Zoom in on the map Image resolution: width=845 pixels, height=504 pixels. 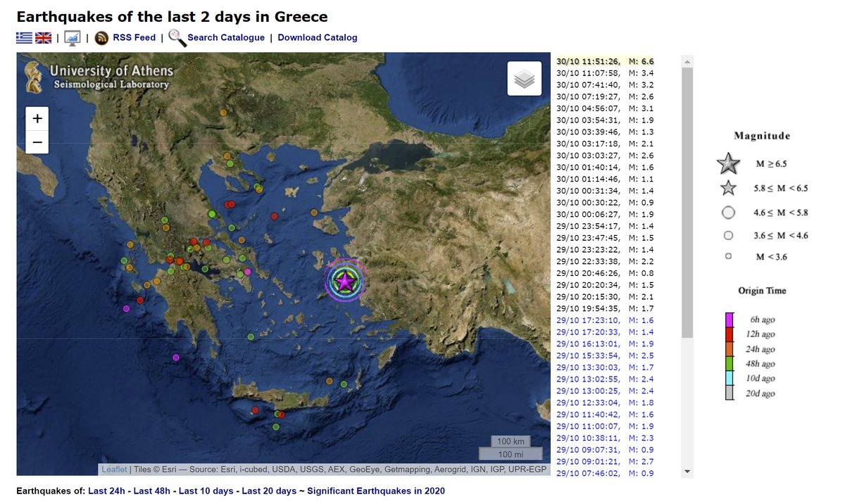tap(37, 118)
